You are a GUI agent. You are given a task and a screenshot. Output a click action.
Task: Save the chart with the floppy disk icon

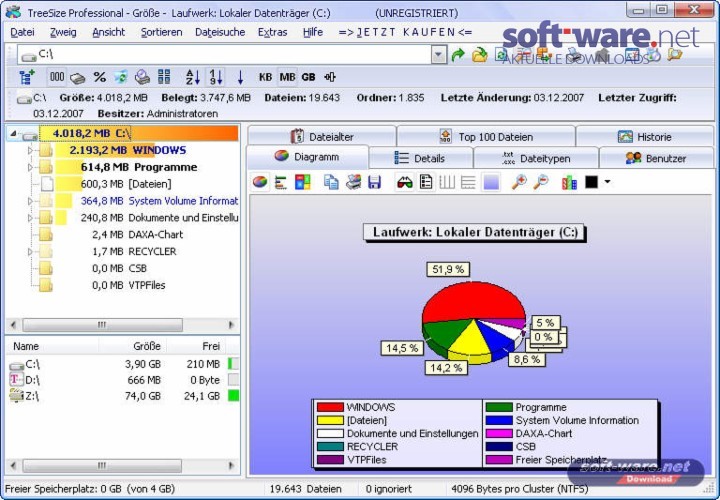(x=375, y=182)
